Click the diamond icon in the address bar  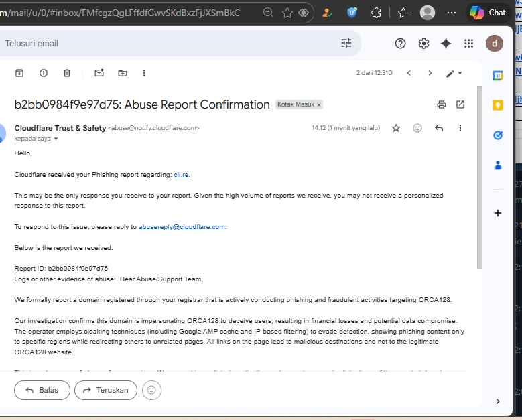pyautogui.click(x=304, y=13)
